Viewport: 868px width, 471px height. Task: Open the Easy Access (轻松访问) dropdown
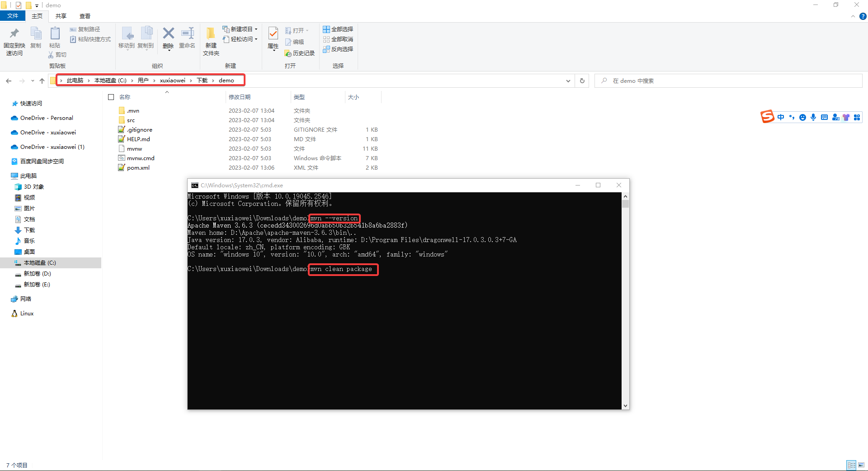[x=241, y=39]
